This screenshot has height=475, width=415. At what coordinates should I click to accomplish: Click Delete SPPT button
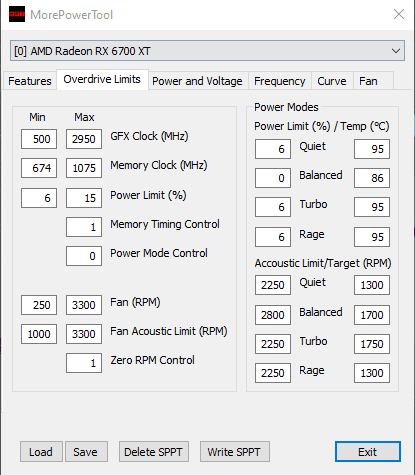point(154,452)
